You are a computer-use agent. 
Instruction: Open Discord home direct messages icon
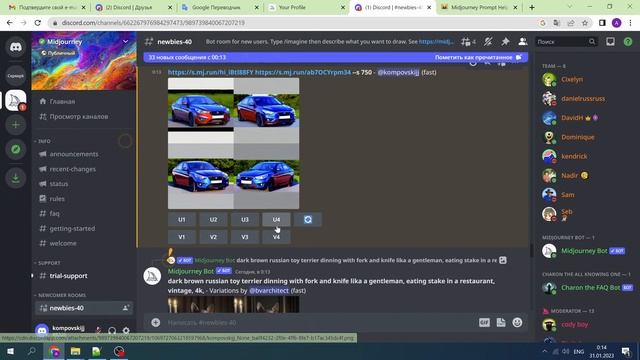(x=16, y=47)
